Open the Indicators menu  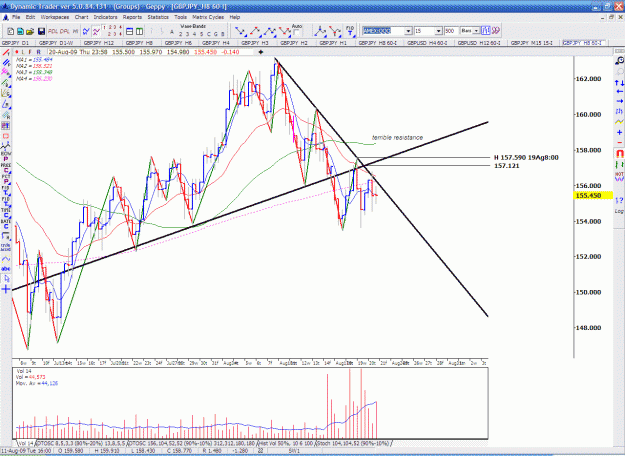(x=106, y=17)
